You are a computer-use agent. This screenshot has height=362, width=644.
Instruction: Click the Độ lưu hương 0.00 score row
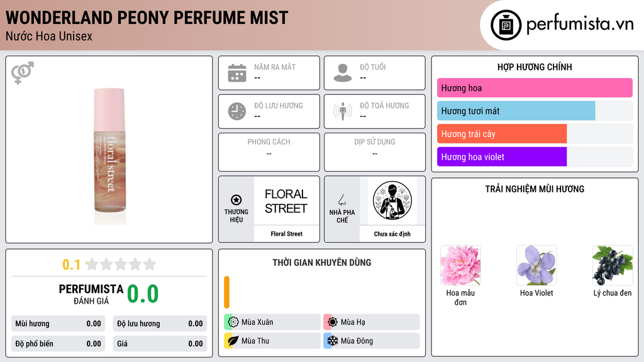[x=160, y=324]
